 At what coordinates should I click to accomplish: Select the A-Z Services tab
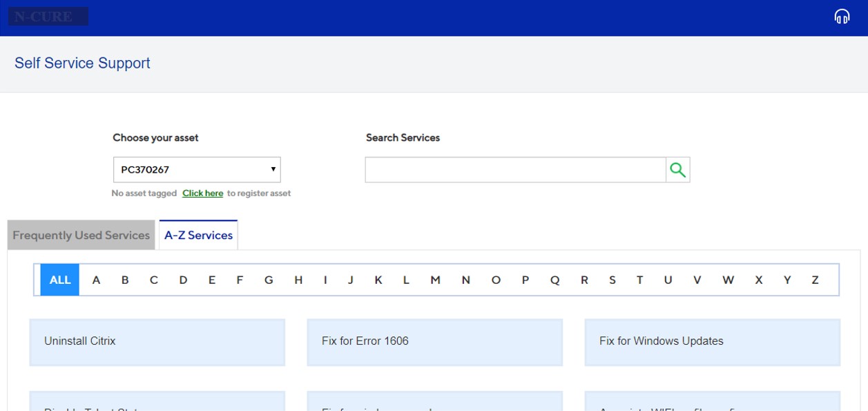point(198,236)
